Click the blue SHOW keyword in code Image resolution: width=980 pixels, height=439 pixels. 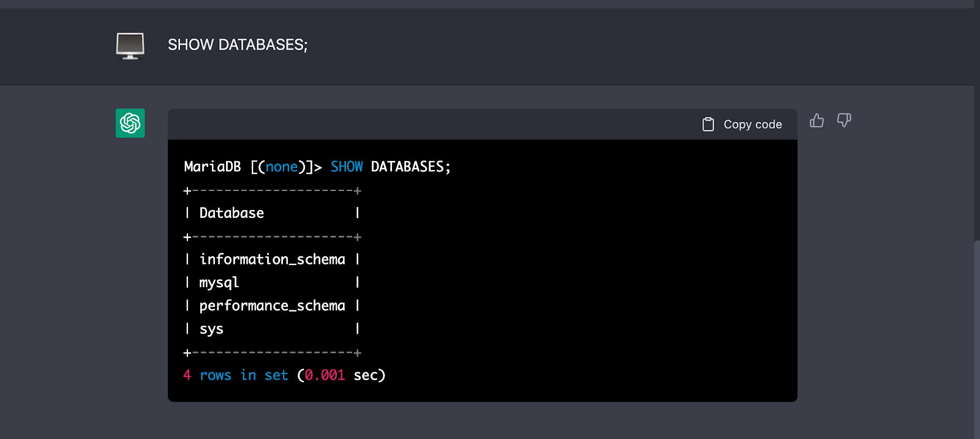[347, 167]
